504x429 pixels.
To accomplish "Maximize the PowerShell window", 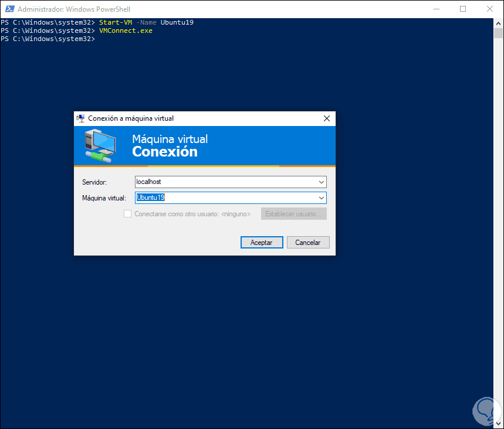I will pos(463,9).
